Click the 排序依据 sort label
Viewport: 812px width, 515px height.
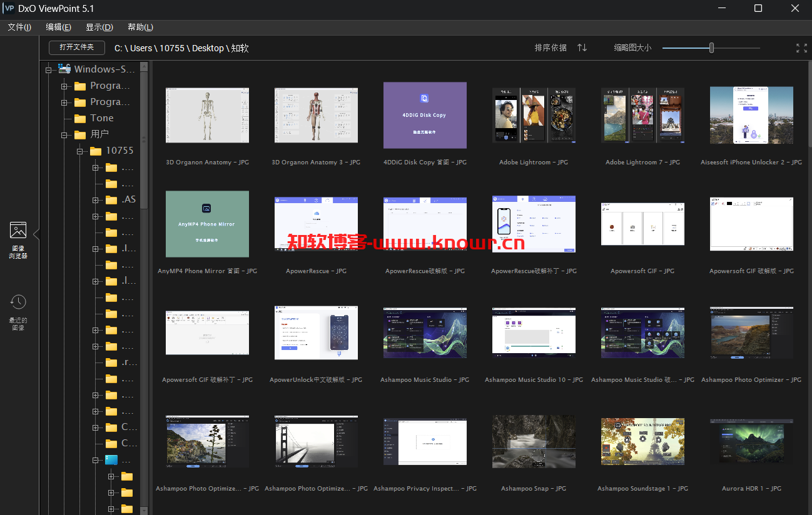pos(551,47)
